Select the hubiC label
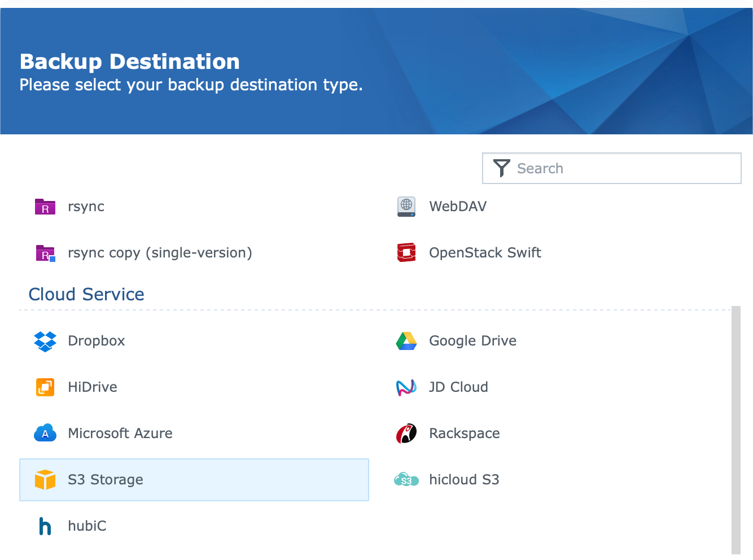This screenshot has height=560, width=753. [87, 526]
